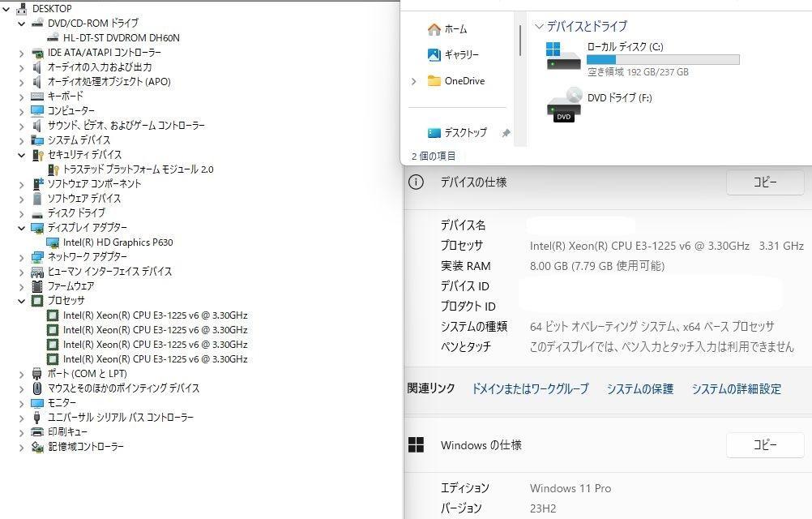Viewport: 812px width, 519px height.
Task: Click the pin icon next to デスクトップ
Action: (x=506, y=133)
